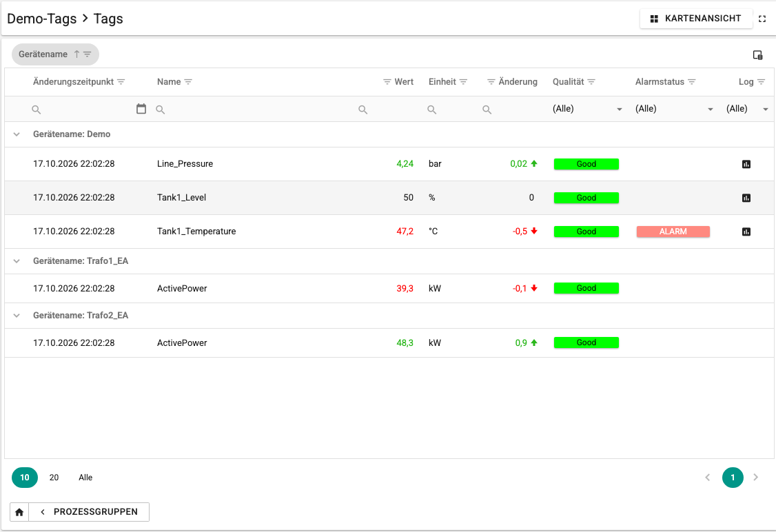The width and height of the screenshot is (776, 532).
Task: Go to the previous page
Action: pyautogui.click(x=708, y=478)
